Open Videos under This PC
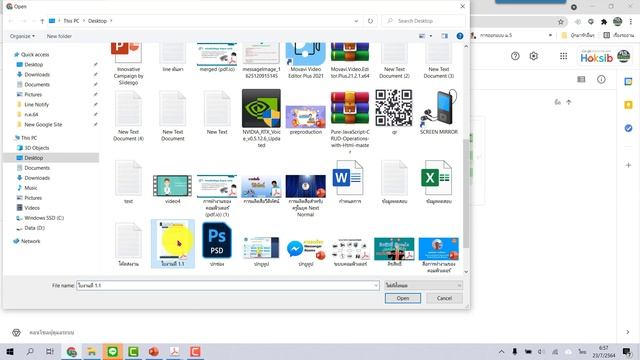 [32, 208]
